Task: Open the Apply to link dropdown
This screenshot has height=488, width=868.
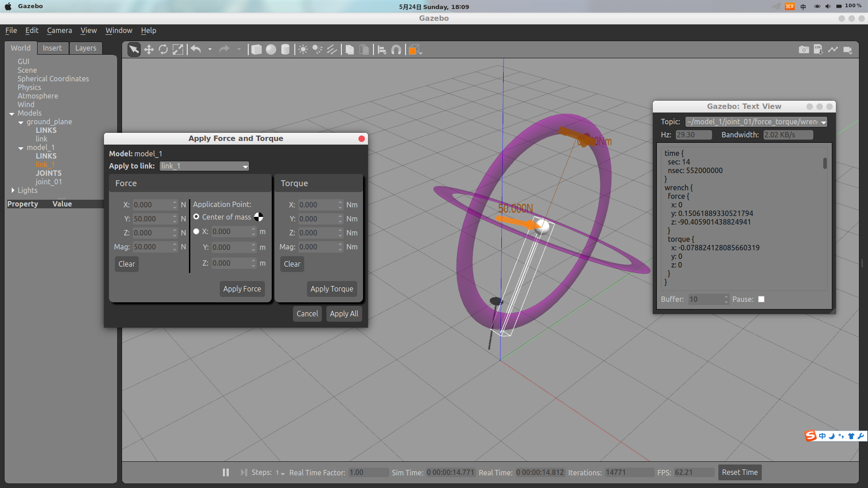Action: pos(204,166)
